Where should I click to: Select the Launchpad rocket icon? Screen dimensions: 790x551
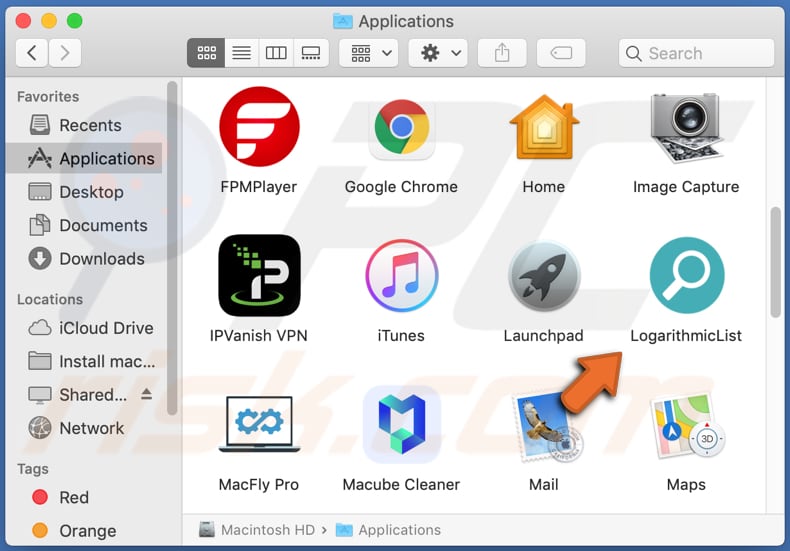[x=544, y=276]
